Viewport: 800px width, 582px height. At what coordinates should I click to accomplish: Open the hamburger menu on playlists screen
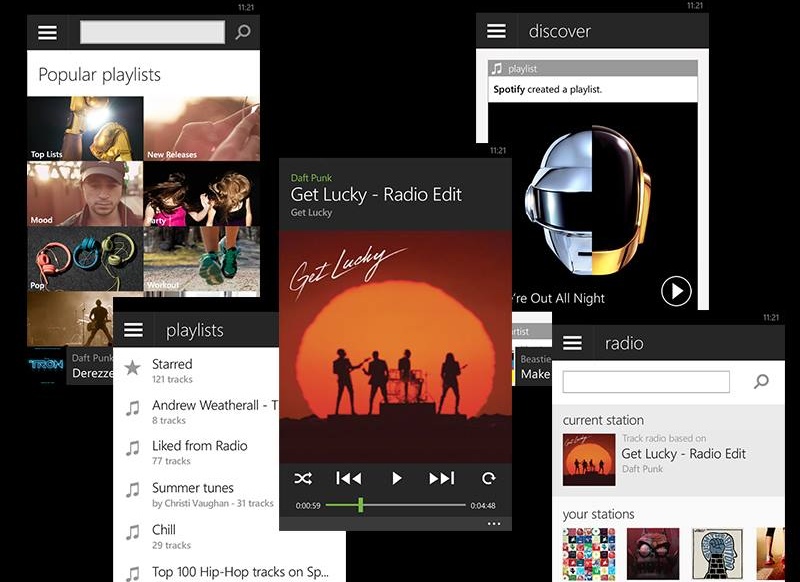click(x=133, y=330)
